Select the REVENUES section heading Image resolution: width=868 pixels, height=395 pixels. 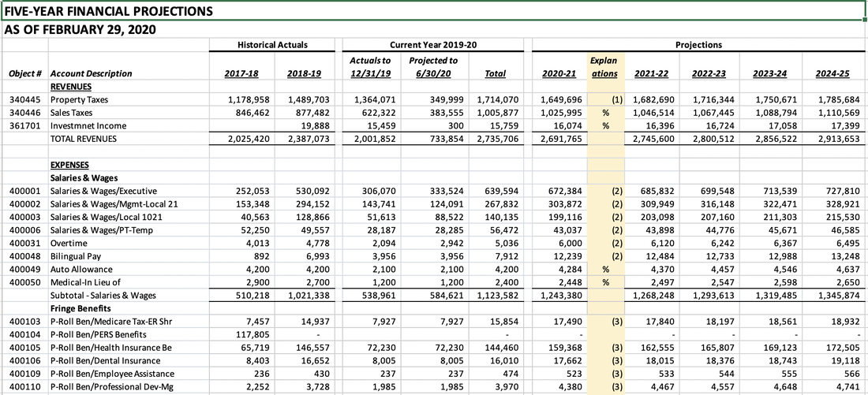[x=71, y=87]
